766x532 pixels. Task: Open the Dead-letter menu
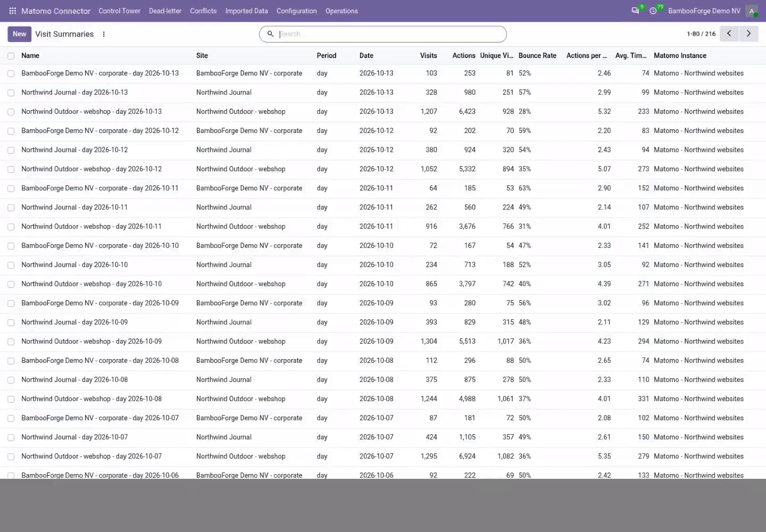coord(165,11)
